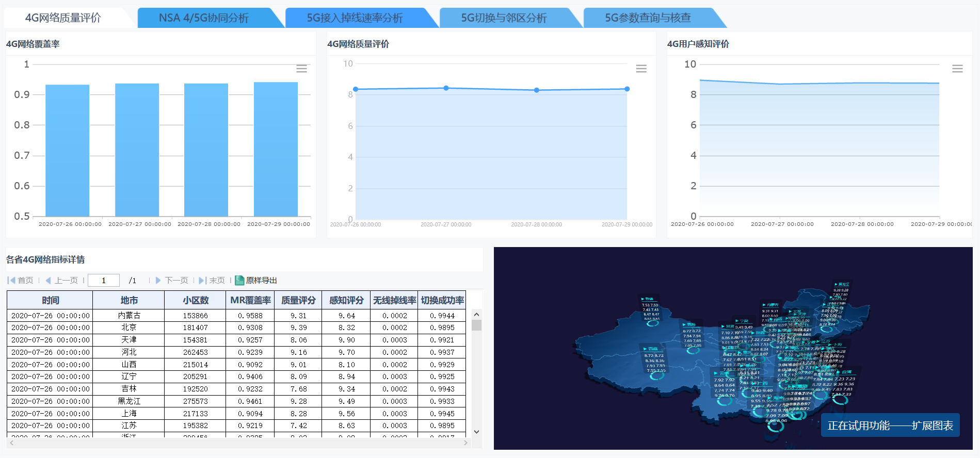
Task: Click the 2020-07-29 bar in coverage chart
Action: pos(276,150)
